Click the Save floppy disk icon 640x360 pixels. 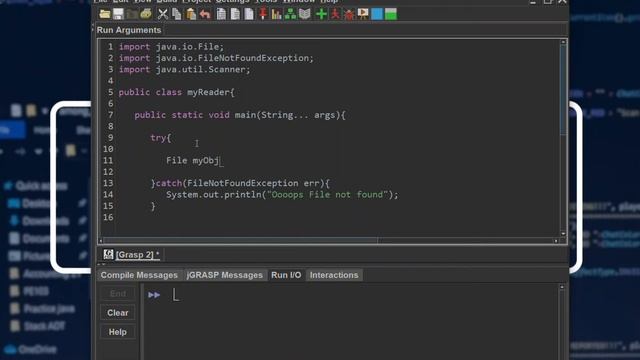118,14
